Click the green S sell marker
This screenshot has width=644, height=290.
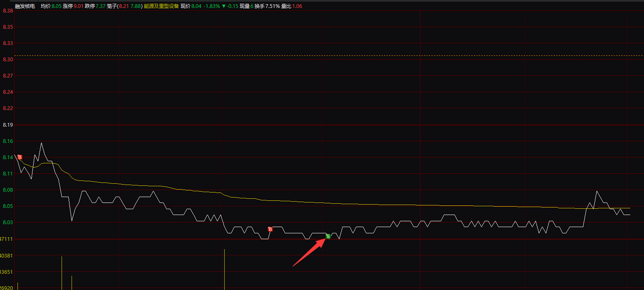point(328,236)
